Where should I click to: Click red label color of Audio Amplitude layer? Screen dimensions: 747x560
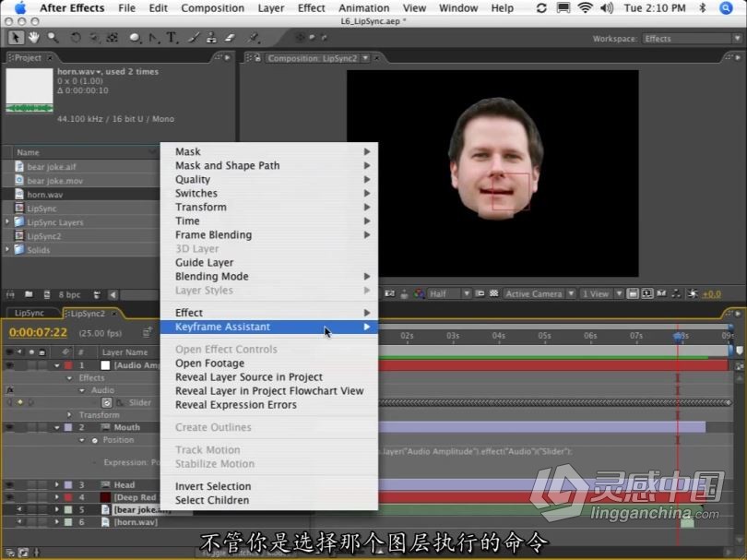coord(68,365)
